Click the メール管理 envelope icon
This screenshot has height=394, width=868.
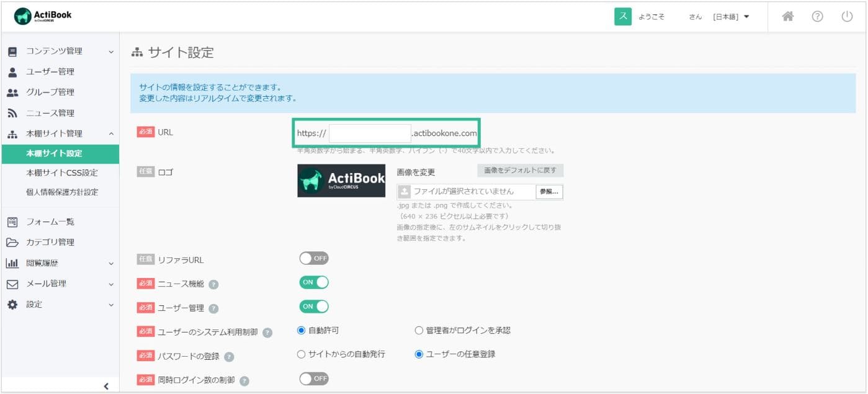[12, 284]
